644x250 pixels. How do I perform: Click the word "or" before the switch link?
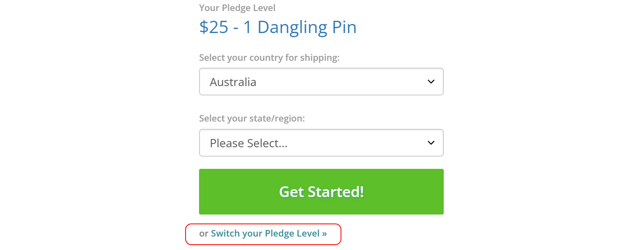204,234
